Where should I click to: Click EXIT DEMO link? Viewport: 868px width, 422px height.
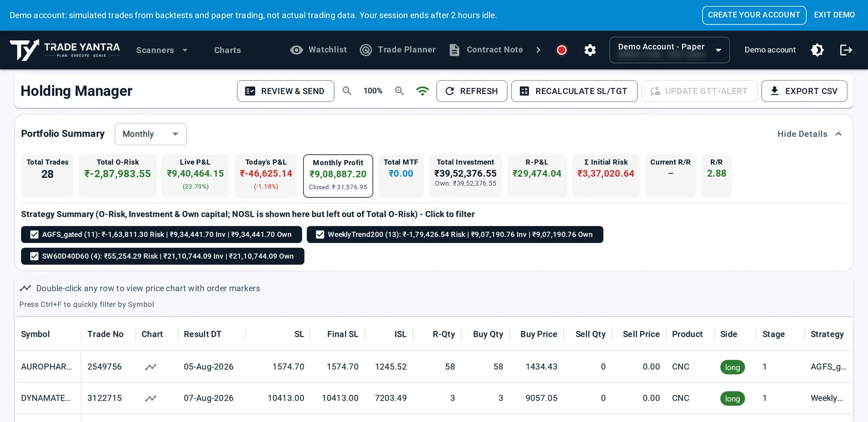pyautogui.click(x=834, y=15)
